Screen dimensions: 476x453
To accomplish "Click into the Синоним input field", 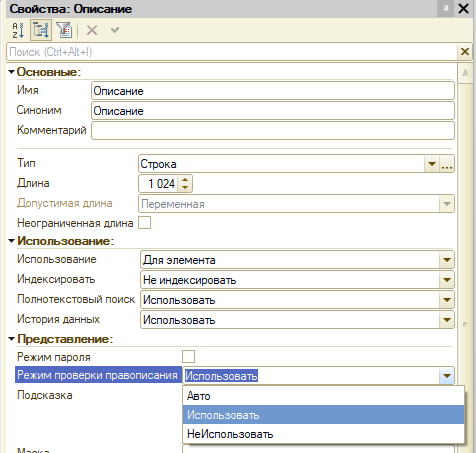I will 273,111.
